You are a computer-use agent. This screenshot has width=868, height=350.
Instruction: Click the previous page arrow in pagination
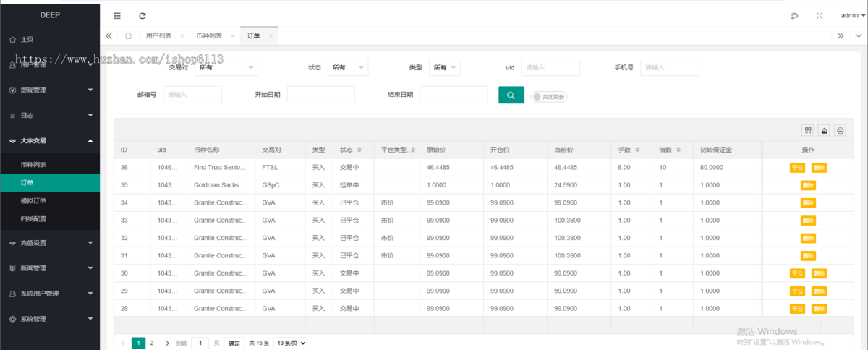coord(123,343)
